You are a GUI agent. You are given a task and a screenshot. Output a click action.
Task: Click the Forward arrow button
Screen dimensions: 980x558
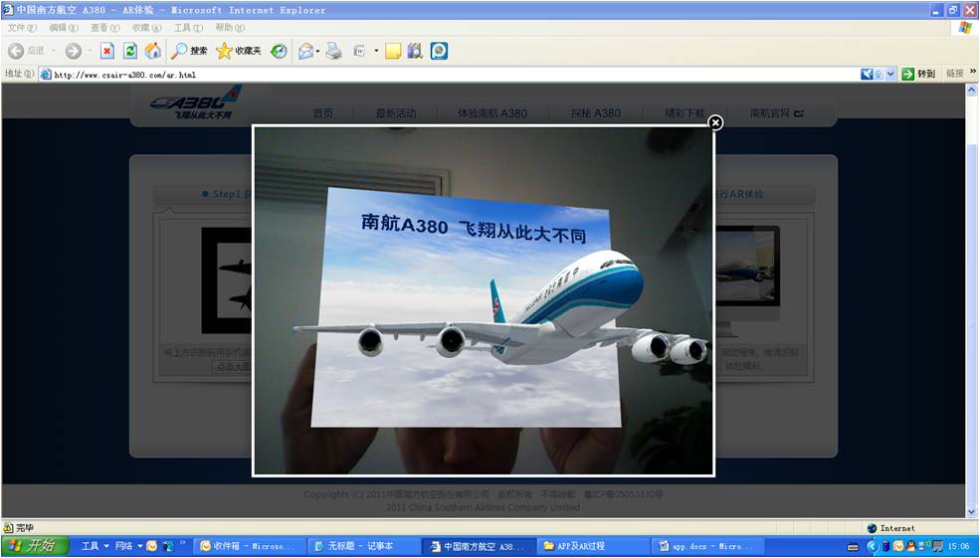click(x=73, y=52)
